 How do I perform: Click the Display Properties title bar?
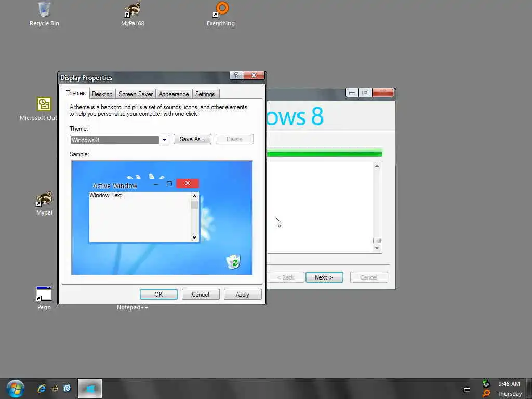144,78
